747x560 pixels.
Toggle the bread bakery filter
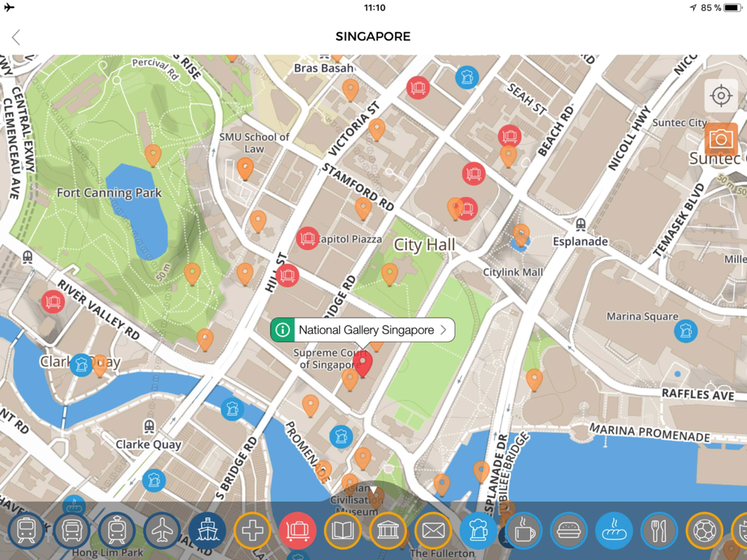pos(614,530)
